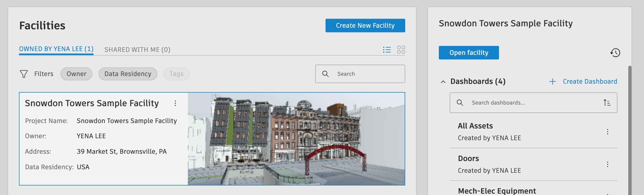Click the Filters funnel icon
The image size is (644, 195).
click(24, 74)
